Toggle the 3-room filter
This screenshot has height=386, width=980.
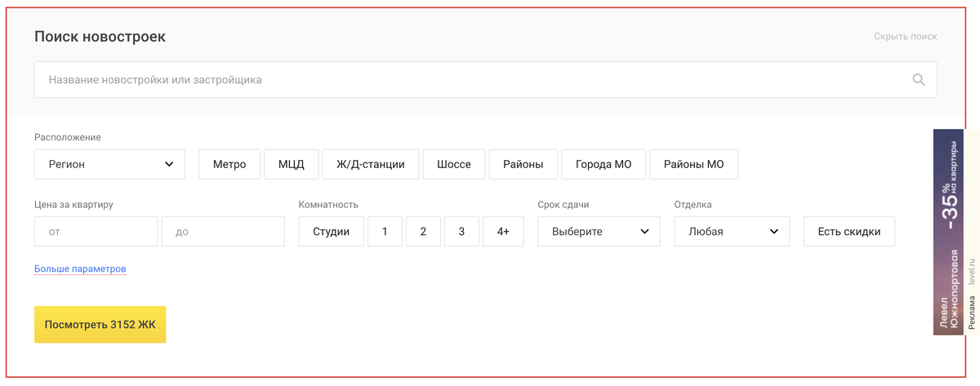click(x=461, y=232)
